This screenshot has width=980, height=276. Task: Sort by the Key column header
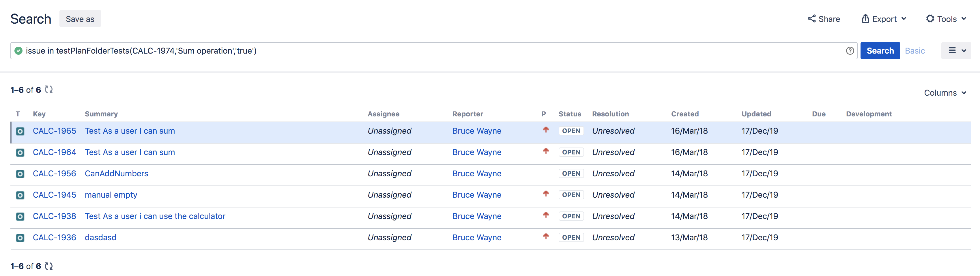(39, 114)
